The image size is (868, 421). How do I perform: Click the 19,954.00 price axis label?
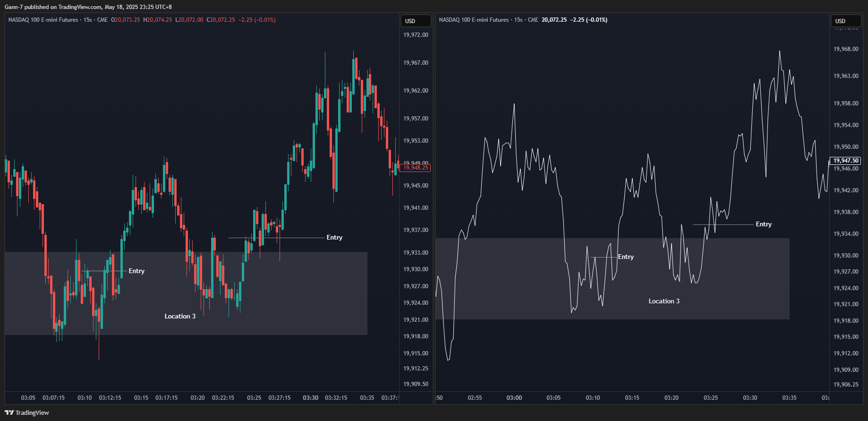846,125
